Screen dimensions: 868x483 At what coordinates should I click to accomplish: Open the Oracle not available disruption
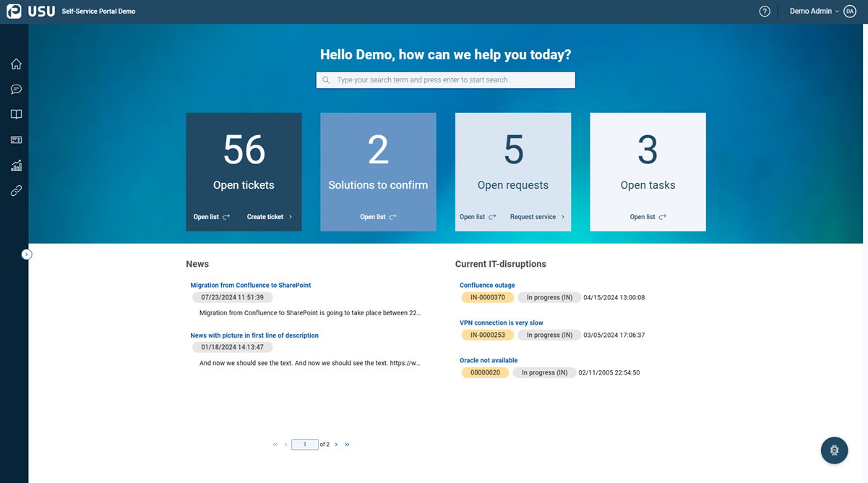coord(489,361)
